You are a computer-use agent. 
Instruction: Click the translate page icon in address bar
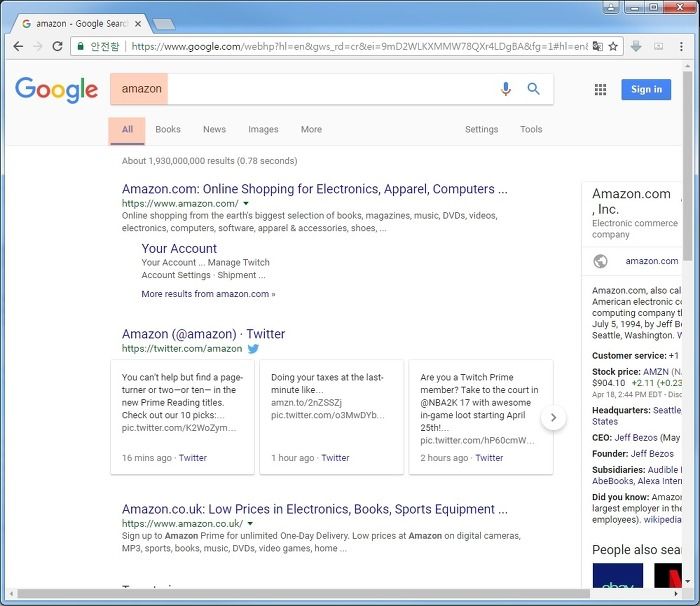point(598,46)
